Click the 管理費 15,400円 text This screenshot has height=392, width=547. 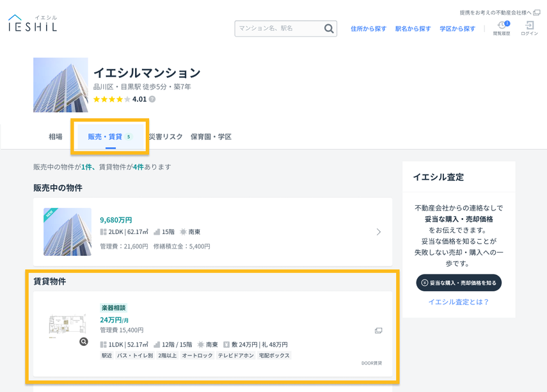click(x=122, y=330)
